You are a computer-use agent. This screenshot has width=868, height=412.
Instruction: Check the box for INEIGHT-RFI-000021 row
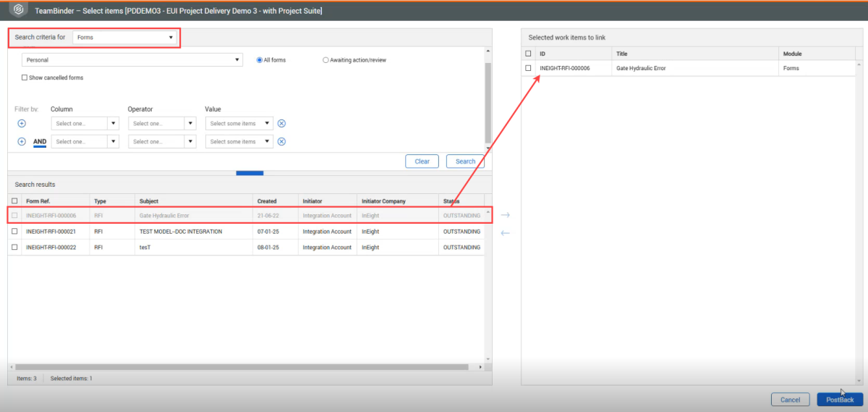point(15,232)
